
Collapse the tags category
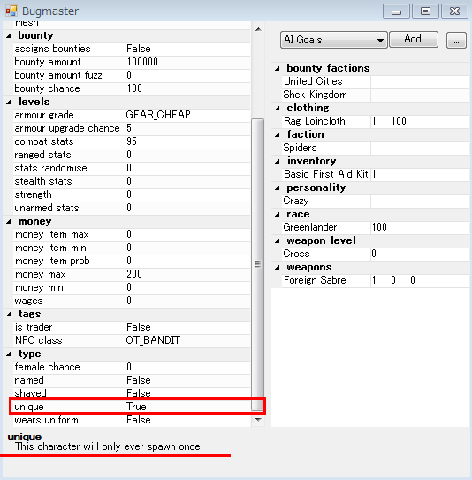pos(9,314)
